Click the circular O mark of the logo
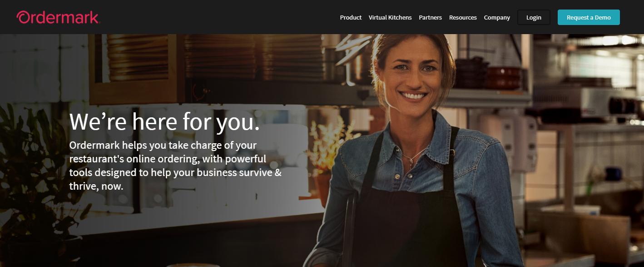 pyautogui.click(x=23, y=18)
